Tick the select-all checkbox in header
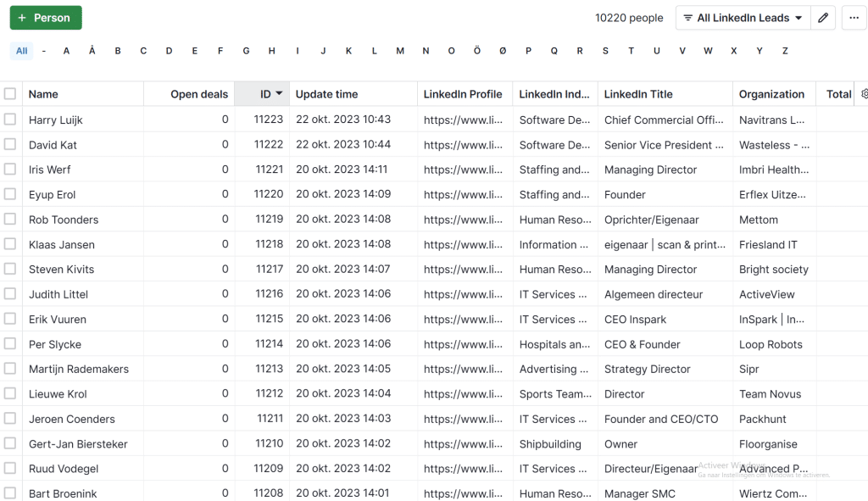 pyautogui.click(x=10, y=94)
